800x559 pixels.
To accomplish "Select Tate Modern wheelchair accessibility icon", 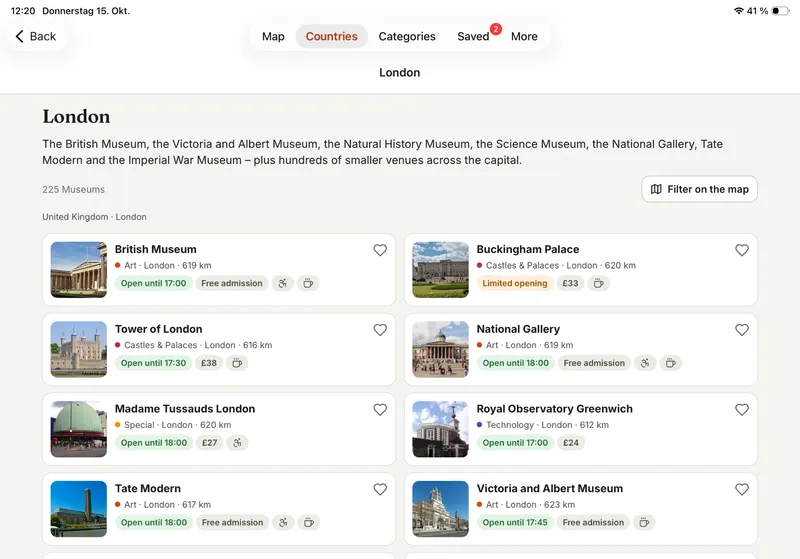I will [x=283, y=522].
